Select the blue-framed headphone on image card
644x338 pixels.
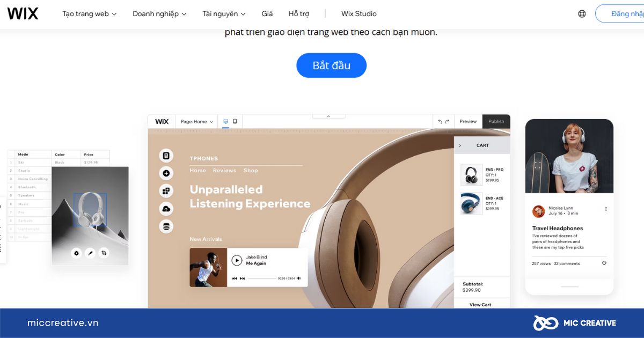(x=90, y=210)
